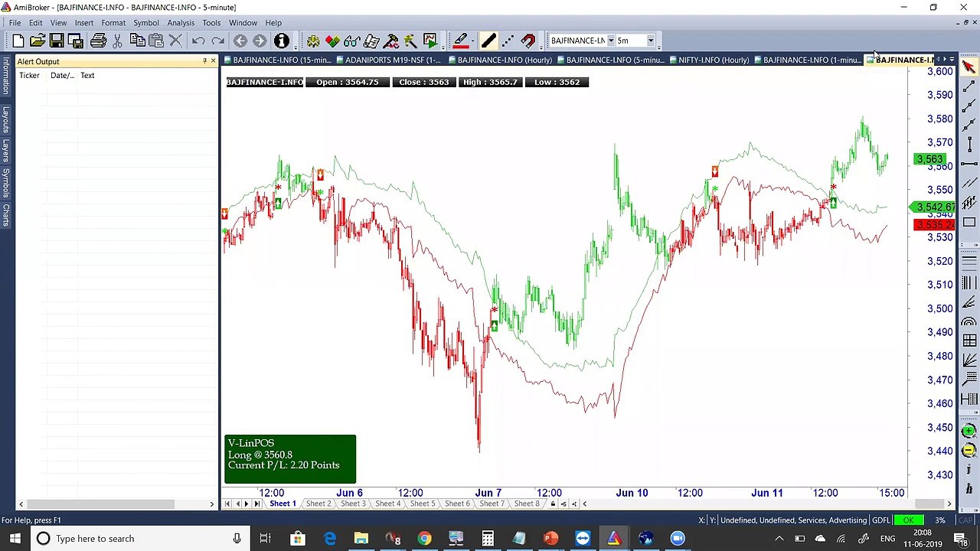Save with the floppy disk icon
This screenshot has width=980, height=551.
tap(57, 41)
